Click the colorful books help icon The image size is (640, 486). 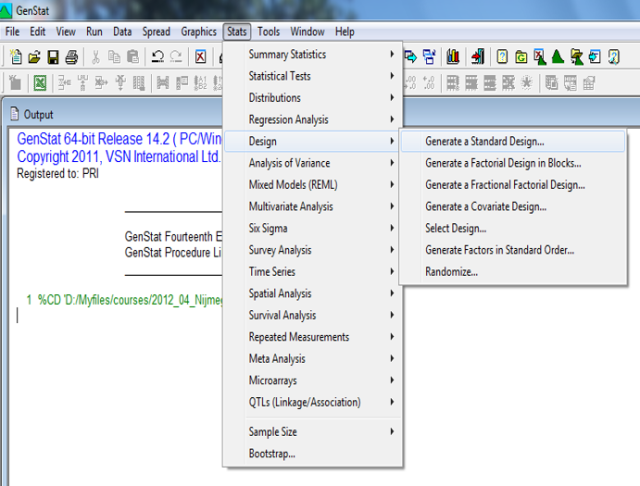[x=454, y=57]
